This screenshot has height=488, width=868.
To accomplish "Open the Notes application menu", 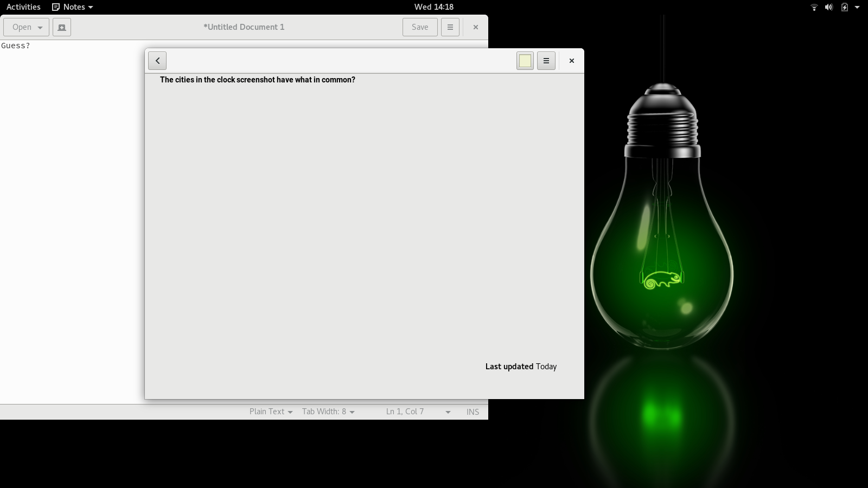I will (x=73, y=7).
